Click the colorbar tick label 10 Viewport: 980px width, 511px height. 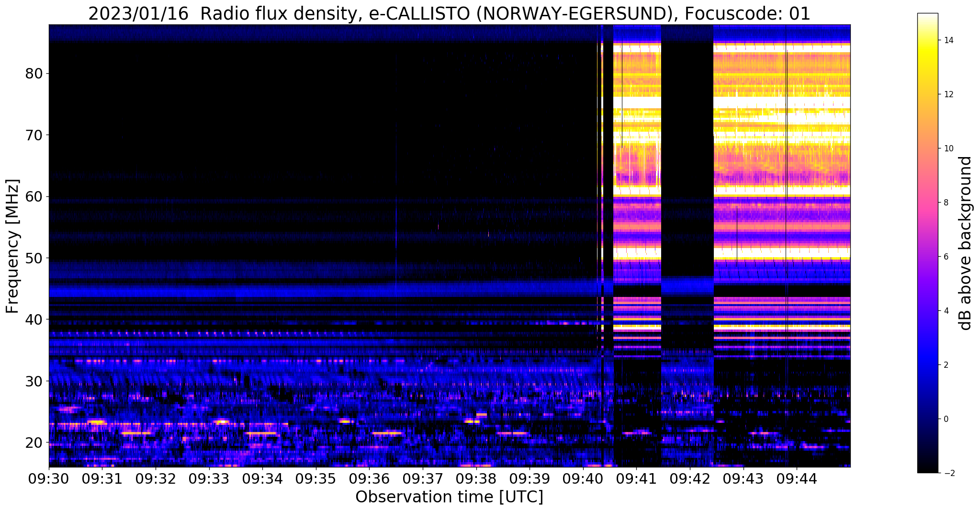tap(948, 148)
